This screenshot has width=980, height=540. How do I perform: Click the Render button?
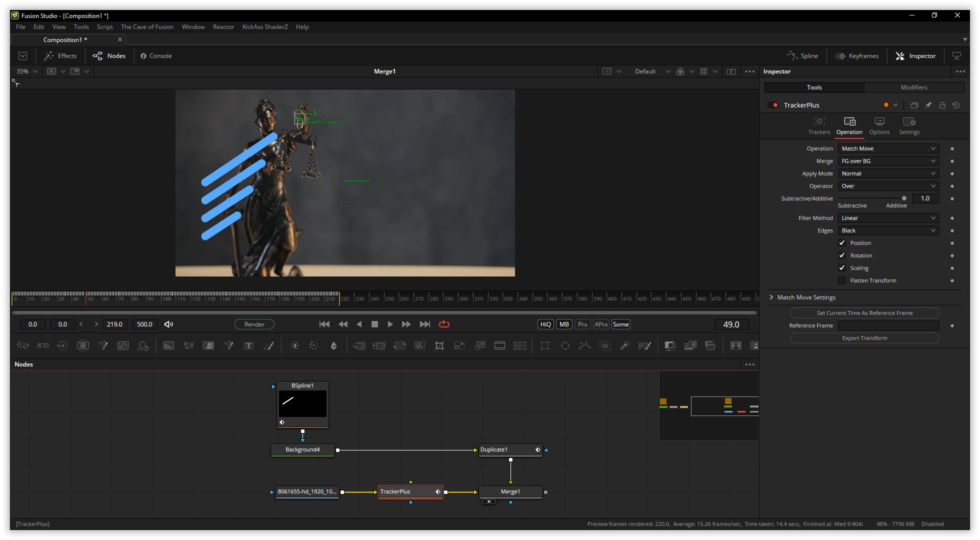(x=254, y=324)
